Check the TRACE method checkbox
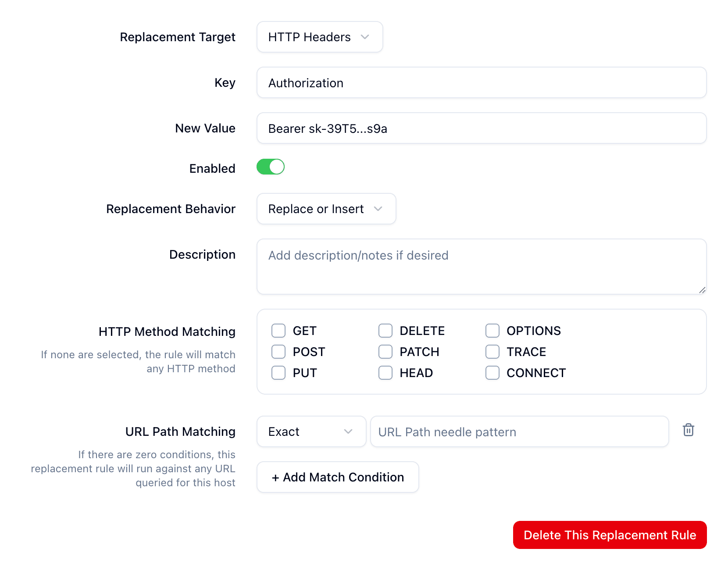This screenshot has height=570, width=728. [x=492, y=351]
